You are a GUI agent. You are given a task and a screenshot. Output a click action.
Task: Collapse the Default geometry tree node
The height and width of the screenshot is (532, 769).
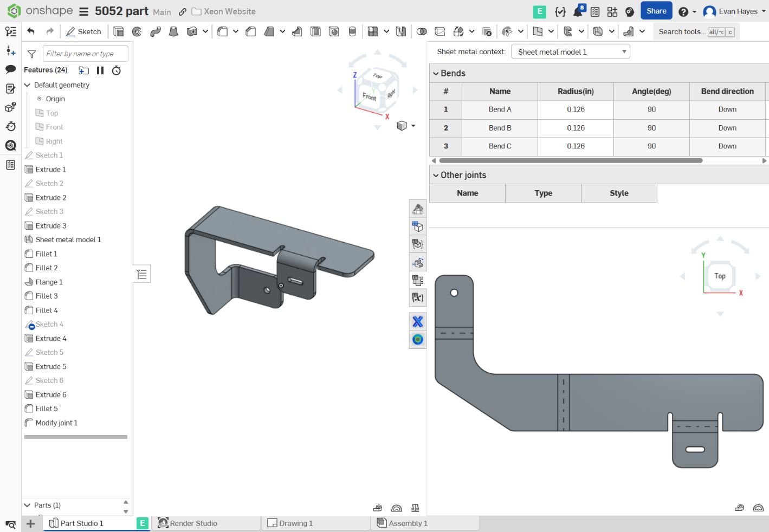[x=27, y=85]
